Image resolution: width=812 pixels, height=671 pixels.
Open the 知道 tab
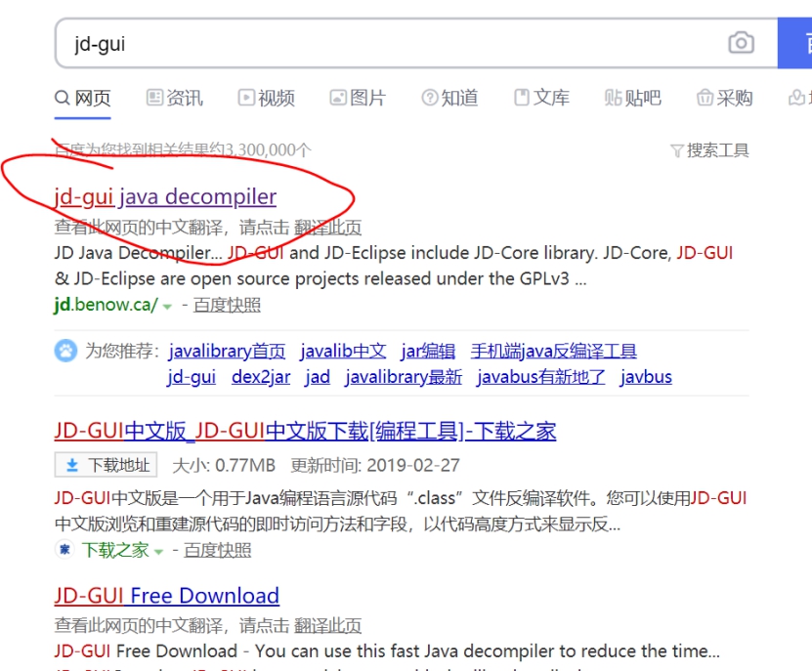point(449,98)
